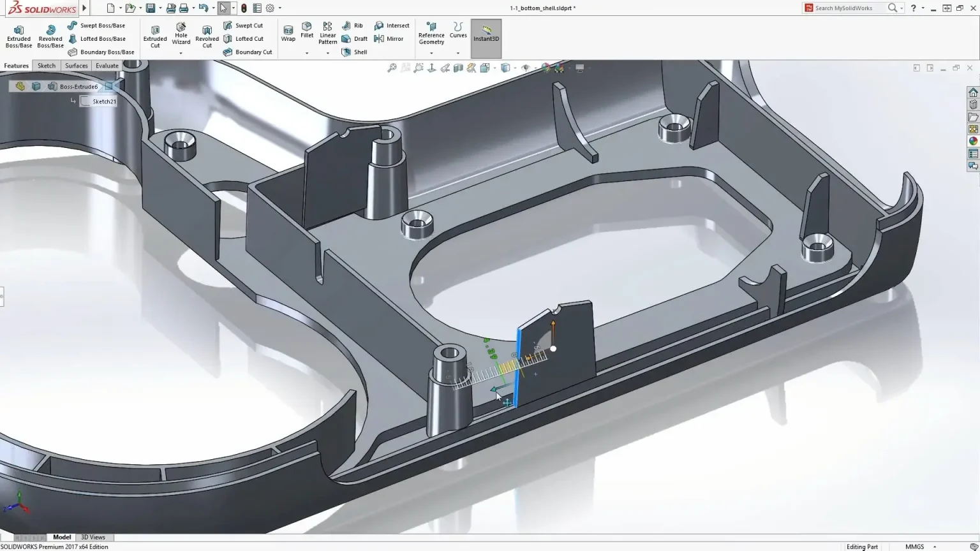Click Swept Boss/Base feature
Viewport: 980px width, 551px height.
click(100, 25)
